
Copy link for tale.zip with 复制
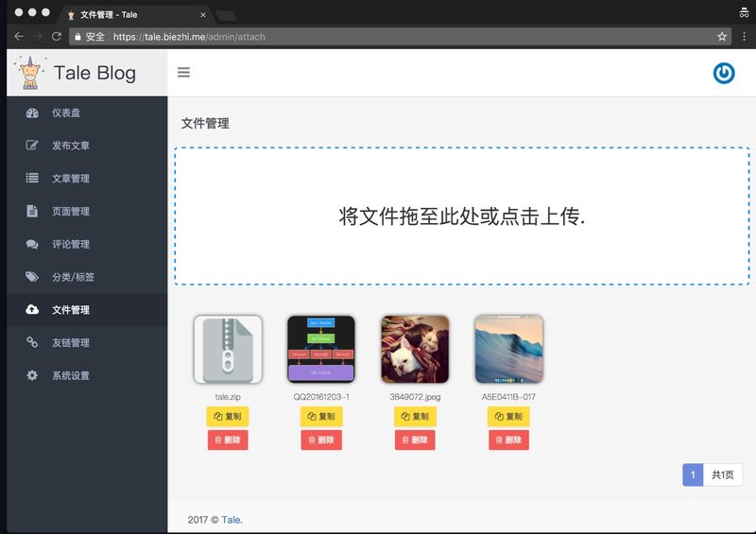pyautogui.click(x=228, y=416)
